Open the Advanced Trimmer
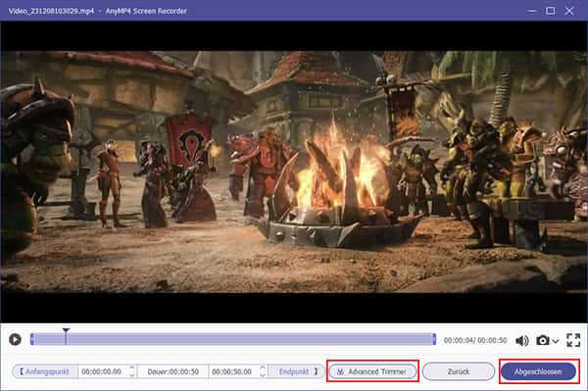Image resolution: width=588 pixels, height=391 pixels. (x=372, y=371)
